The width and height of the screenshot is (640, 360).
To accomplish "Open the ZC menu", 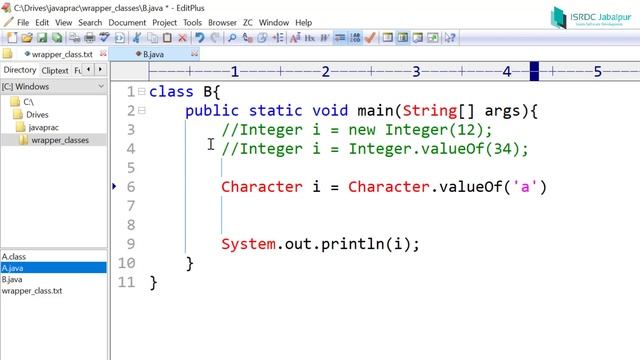I will point(248,22).
